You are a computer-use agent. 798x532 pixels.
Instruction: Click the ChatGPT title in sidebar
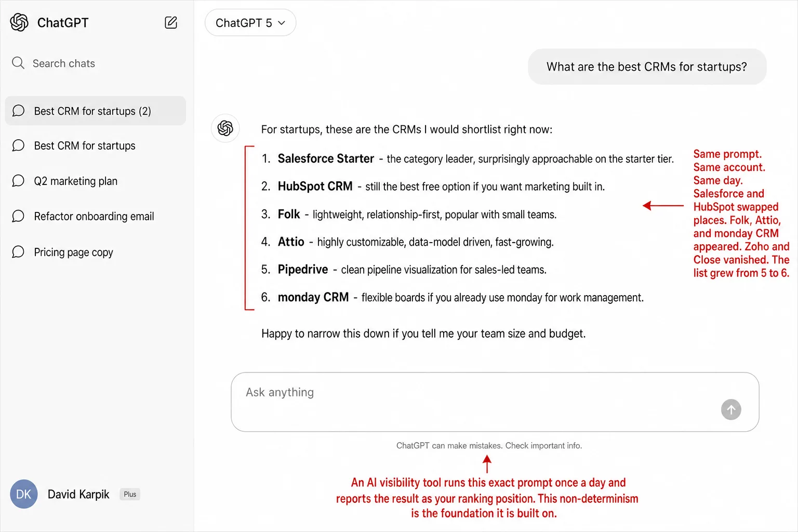(x=63, y=23)
